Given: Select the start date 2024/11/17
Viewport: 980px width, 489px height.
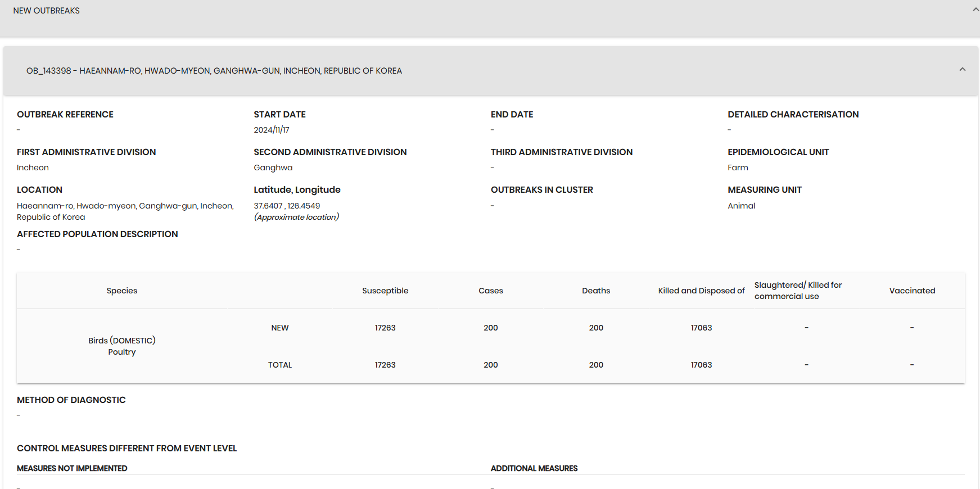Looking at the screenshot, I should pyautogui.click(x=272, y=130).
